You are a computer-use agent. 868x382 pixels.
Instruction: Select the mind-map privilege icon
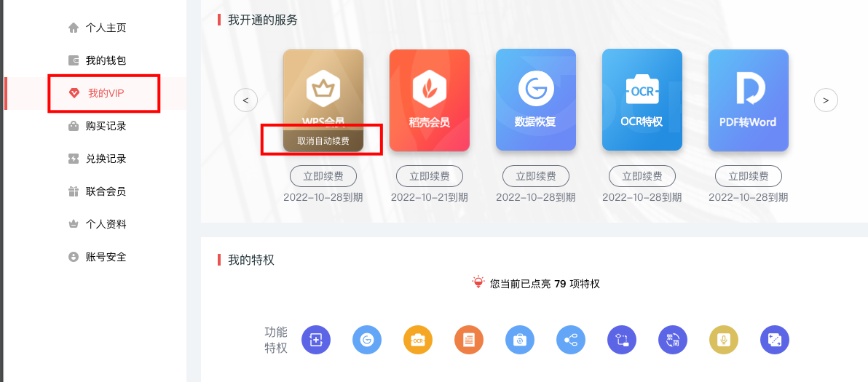(x=571, y=340)
